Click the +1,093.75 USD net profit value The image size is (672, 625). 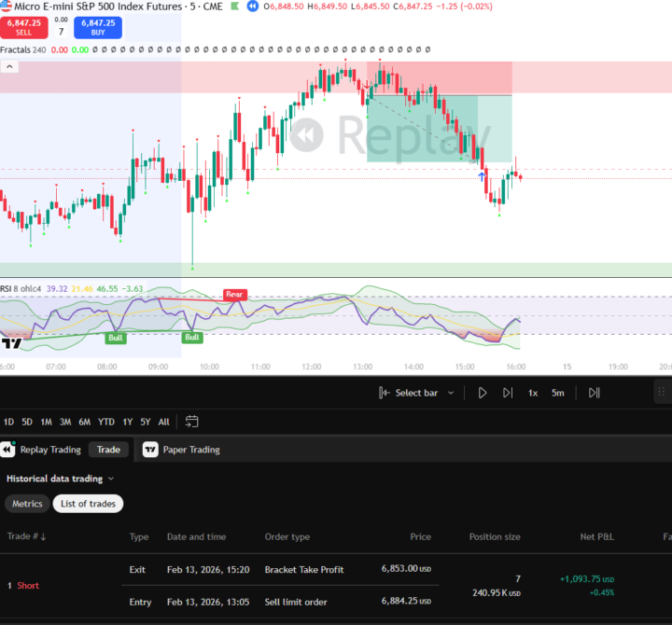pos(587,579)
